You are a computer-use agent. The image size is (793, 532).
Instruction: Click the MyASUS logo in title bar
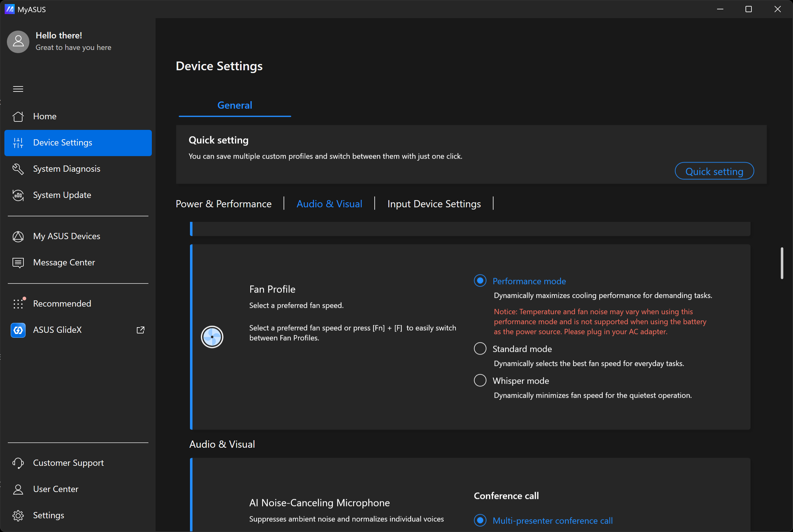pos(9,9)
